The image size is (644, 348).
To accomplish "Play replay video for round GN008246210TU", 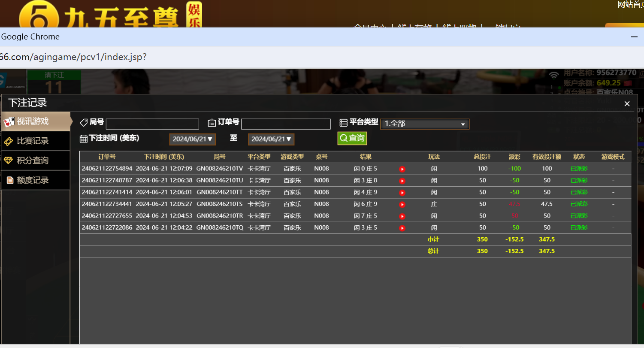I will click(x=402, y=181).
